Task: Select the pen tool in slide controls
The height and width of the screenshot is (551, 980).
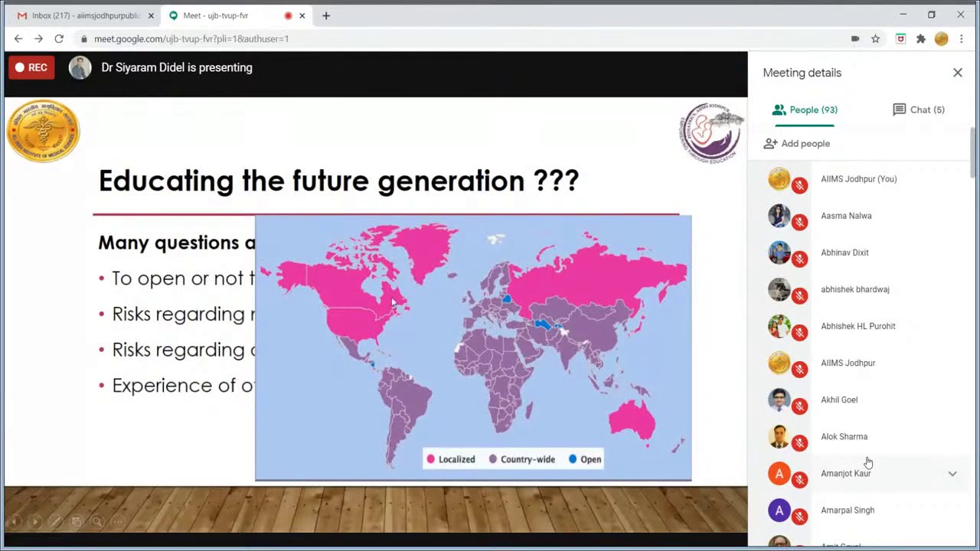Action: [55, 522]
